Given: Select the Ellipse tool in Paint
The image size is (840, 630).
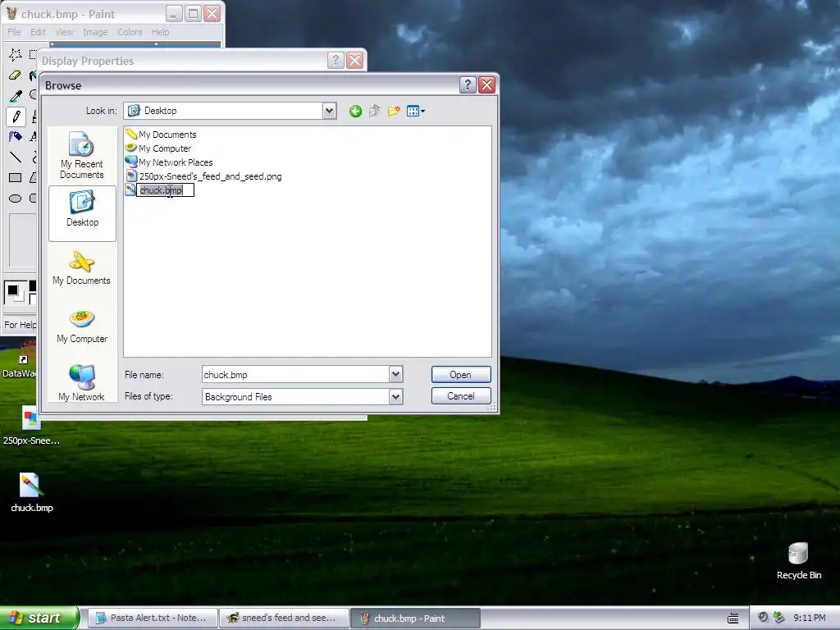Looking at the screenshot, I should [15, 199].
